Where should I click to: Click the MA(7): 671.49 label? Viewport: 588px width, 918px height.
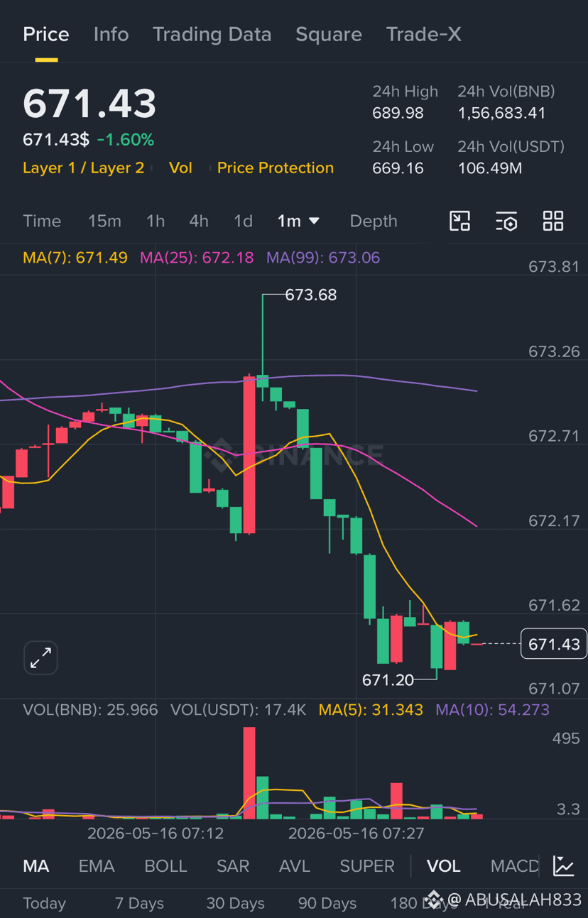pos(75,257)
